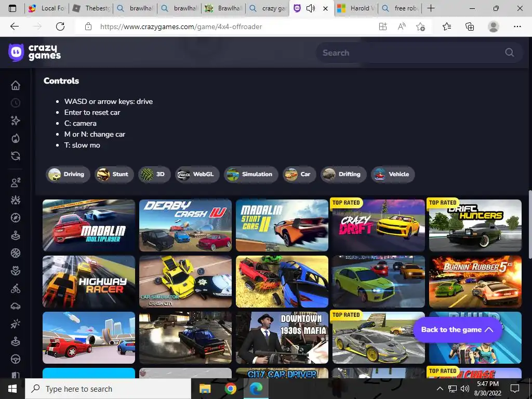Image resolution: width=532 pixels, height=399 pixels.
Task: Switch to the Harold V browser tab
Action: pyautogui.click(x=356, y=8)
